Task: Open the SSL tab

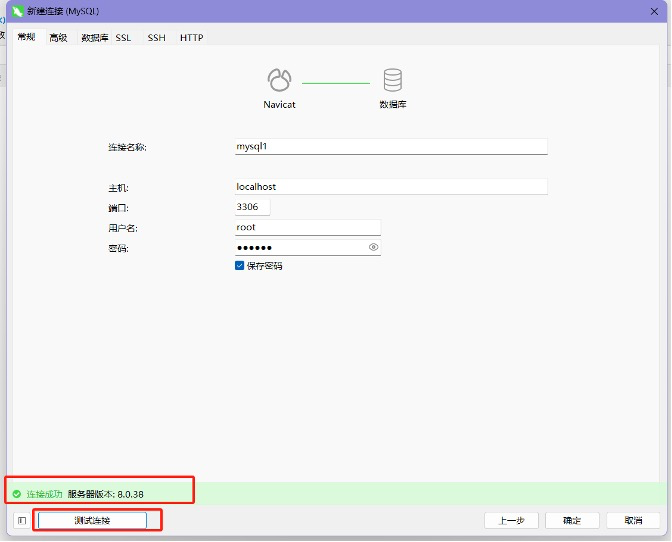Action: click(123, 37)
